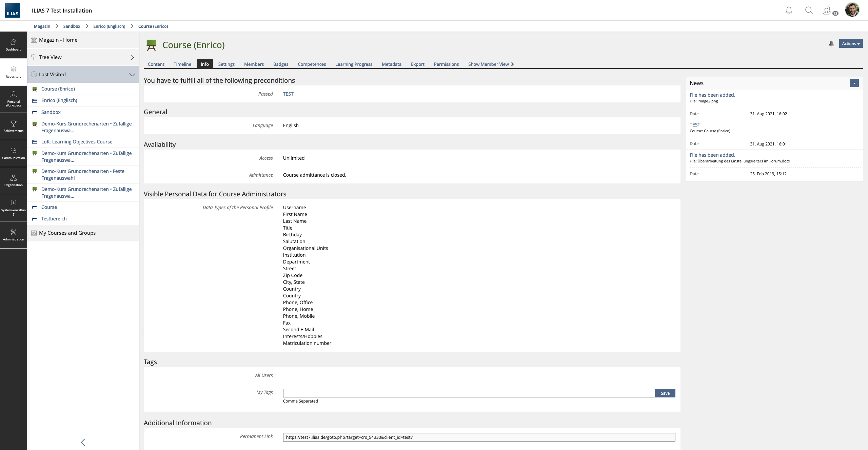
Task: Open the Actions dropdown
Action: (x=850, y=44)
